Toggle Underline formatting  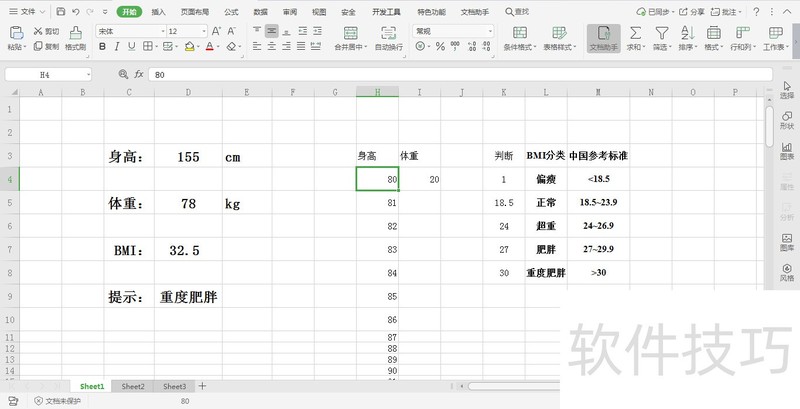pyautogui.click(x=132, y=46)
